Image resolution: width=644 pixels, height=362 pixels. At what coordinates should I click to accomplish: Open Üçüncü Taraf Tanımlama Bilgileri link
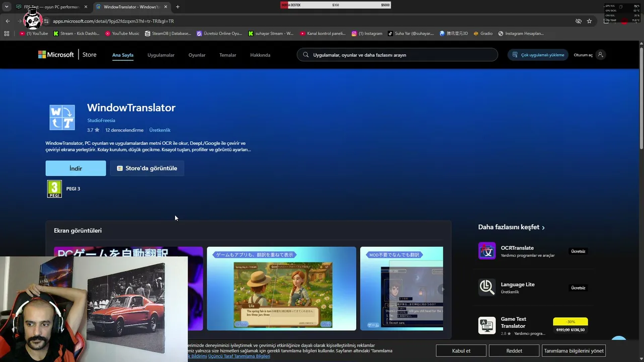point(239,356)
